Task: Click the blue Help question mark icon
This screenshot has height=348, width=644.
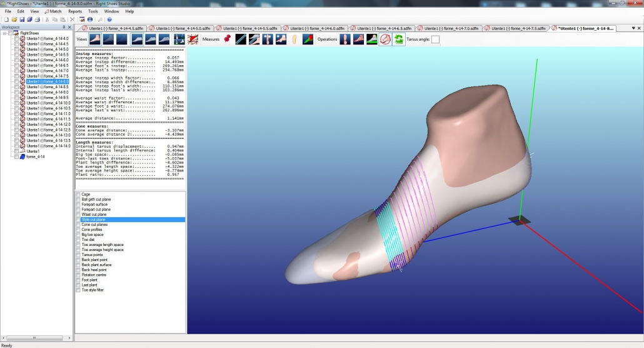Action: click(x=109, y=19)
